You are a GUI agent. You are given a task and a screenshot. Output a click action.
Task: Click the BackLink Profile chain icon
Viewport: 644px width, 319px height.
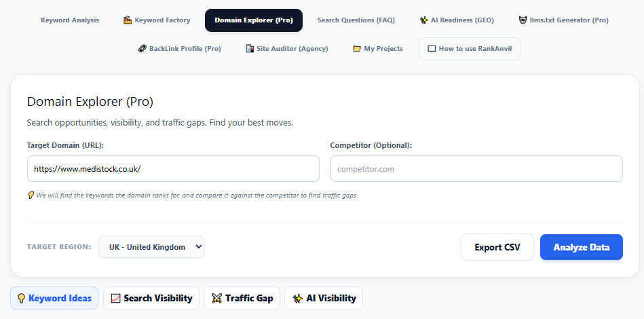(142, 48)
